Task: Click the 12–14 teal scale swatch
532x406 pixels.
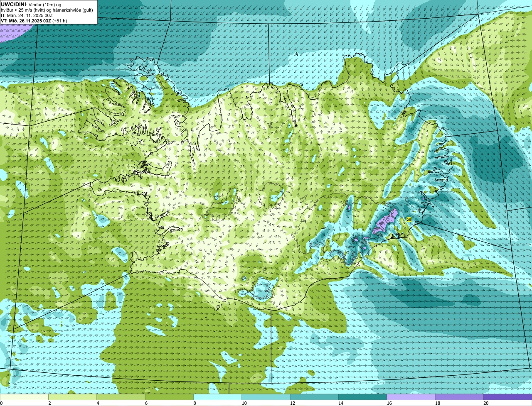Action: (x=314, y=397)
